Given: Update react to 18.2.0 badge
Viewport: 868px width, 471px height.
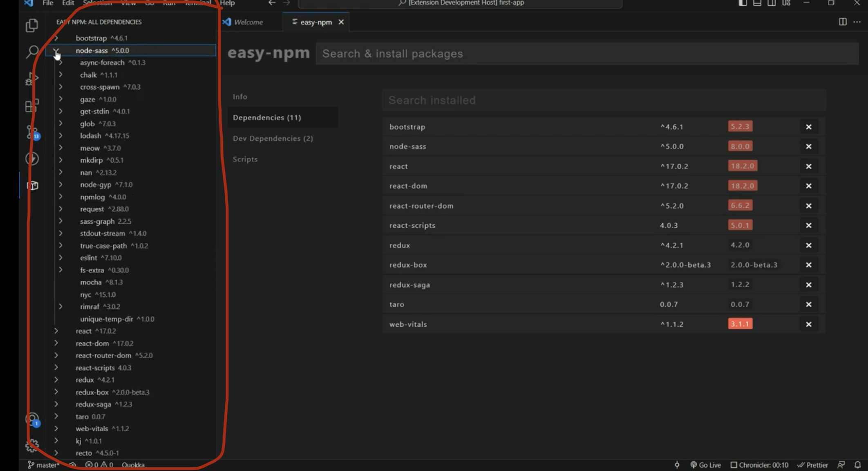Looking at the screenshot, I should pos(742,166).
